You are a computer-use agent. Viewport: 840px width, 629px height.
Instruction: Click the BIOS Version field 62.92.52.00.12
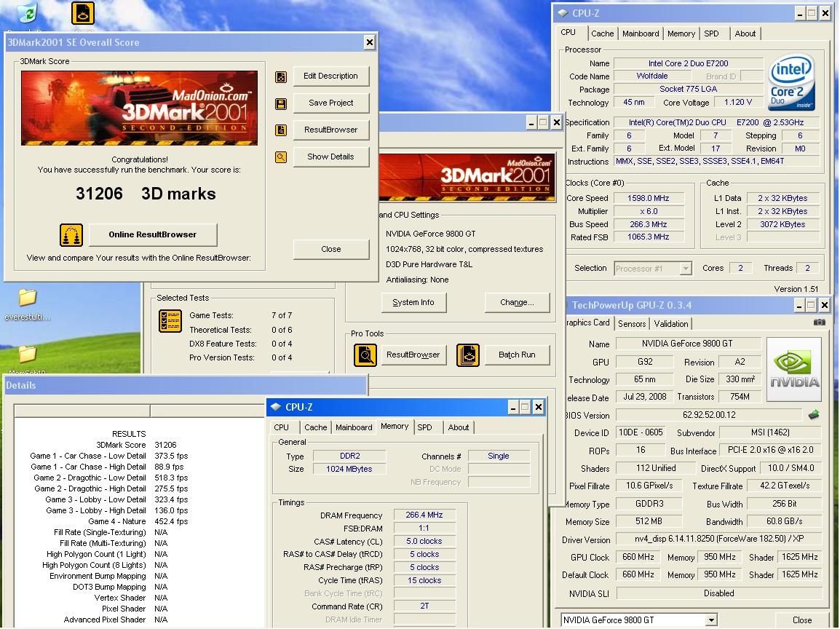tap(709, 415)
